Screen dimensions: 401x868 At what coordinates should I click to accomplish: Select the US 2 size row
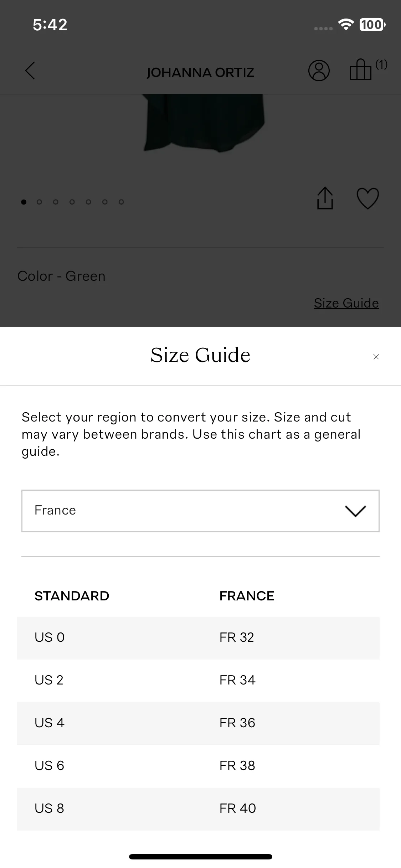(198, 681)
